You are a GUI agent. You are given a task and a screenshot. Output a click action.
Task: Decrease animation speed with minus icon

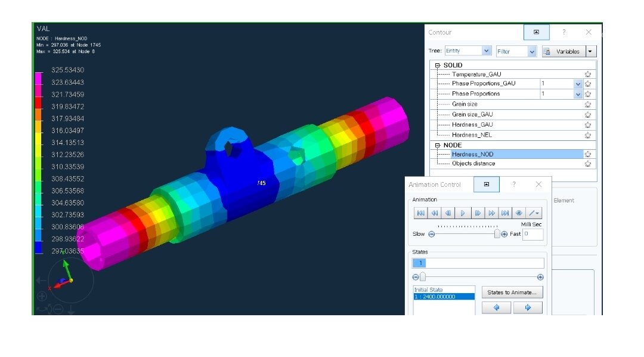tap(431, 234)
